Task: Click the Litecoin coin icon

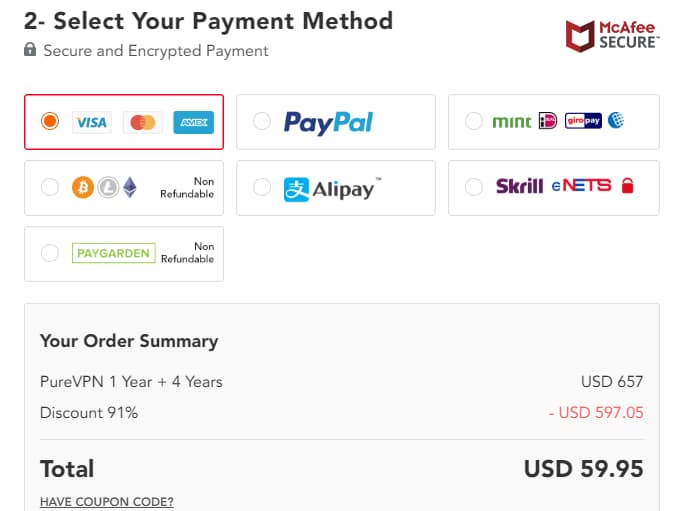Action: [x=106, y=187]
